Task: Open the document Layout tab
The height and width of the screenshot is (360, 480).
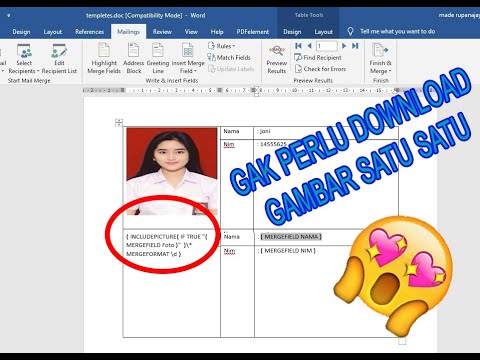Action: [53, 32]
